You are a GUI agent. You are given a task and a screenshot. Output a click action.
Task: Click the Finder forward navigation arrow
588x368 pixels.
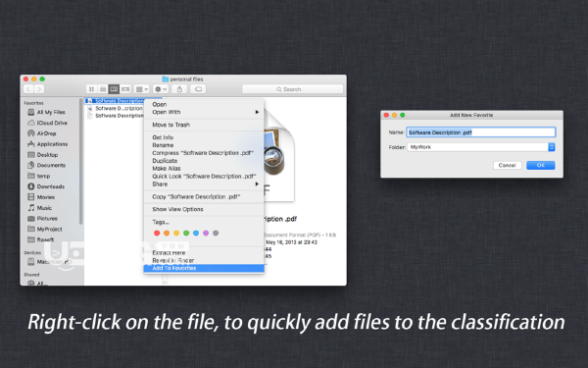tap(39, 89)
